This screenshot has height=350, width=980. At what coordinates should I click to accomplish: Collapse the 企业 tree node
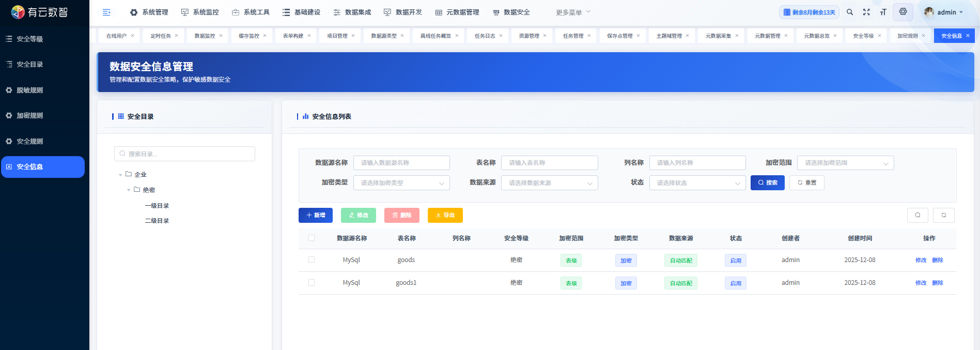coord(120,175)
